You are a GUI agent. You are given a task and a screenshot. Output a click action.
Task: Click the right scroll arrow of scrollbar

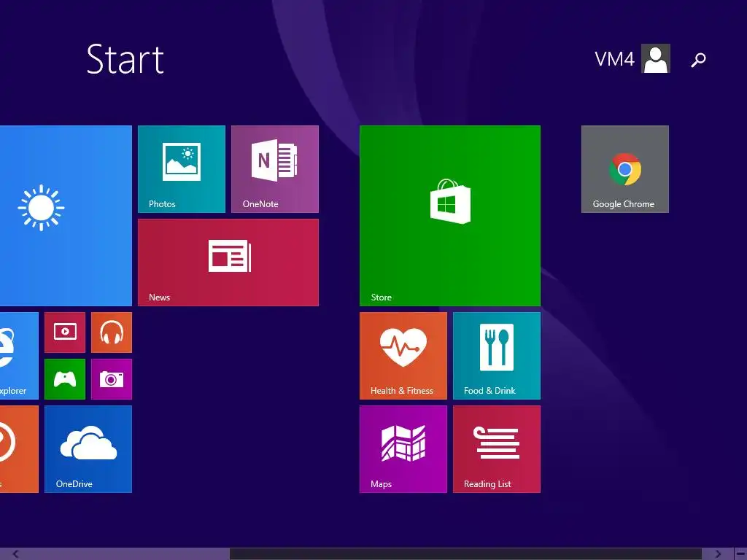pyautogui.click(x=718, y=554)
